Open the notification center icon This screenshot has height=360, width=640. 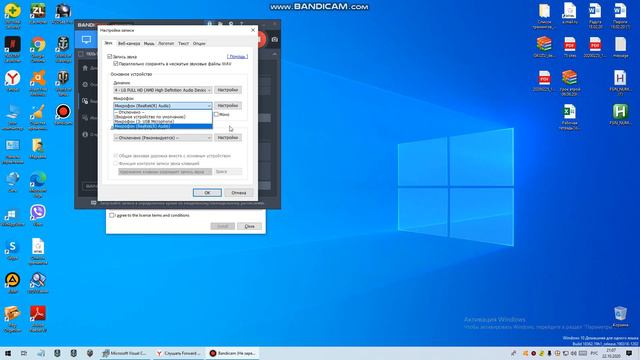tap(629, 353)
